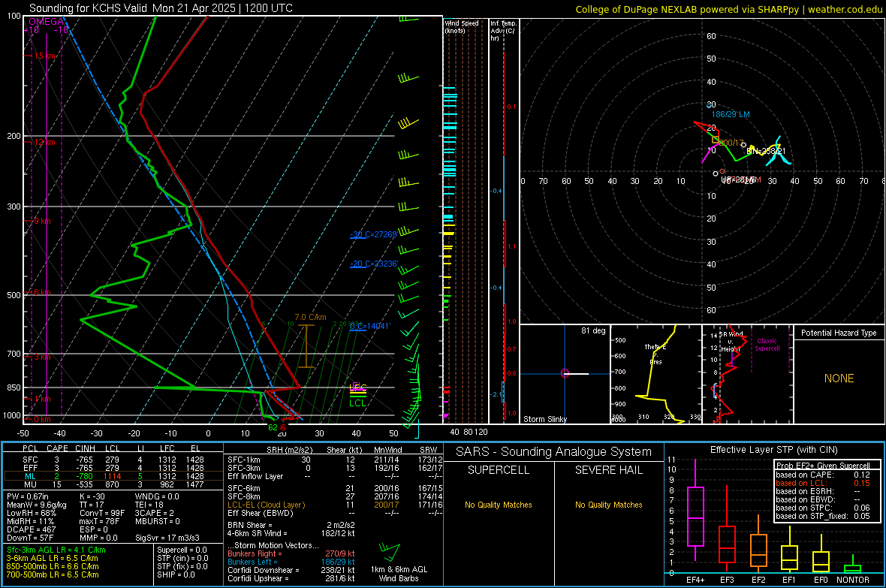
Task: Click the 'Corfidi Upshear = 281/6 kt' row
Action: 291,577
